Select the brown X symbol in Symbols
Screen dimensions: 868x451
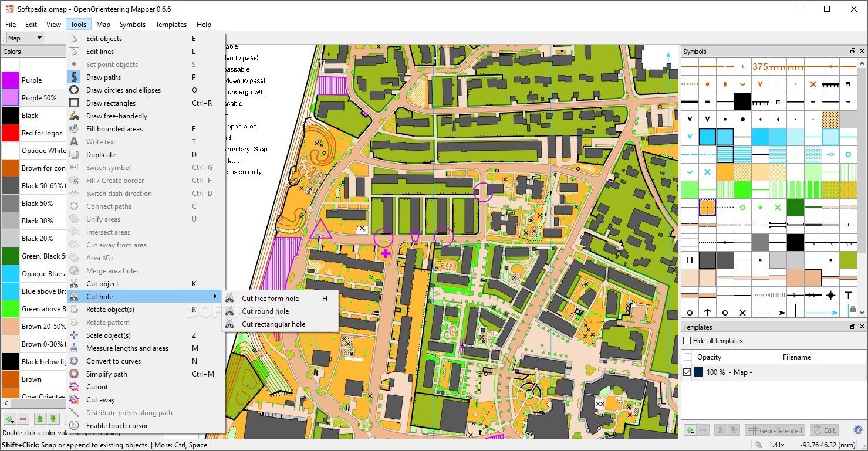[x=813, y=84]
